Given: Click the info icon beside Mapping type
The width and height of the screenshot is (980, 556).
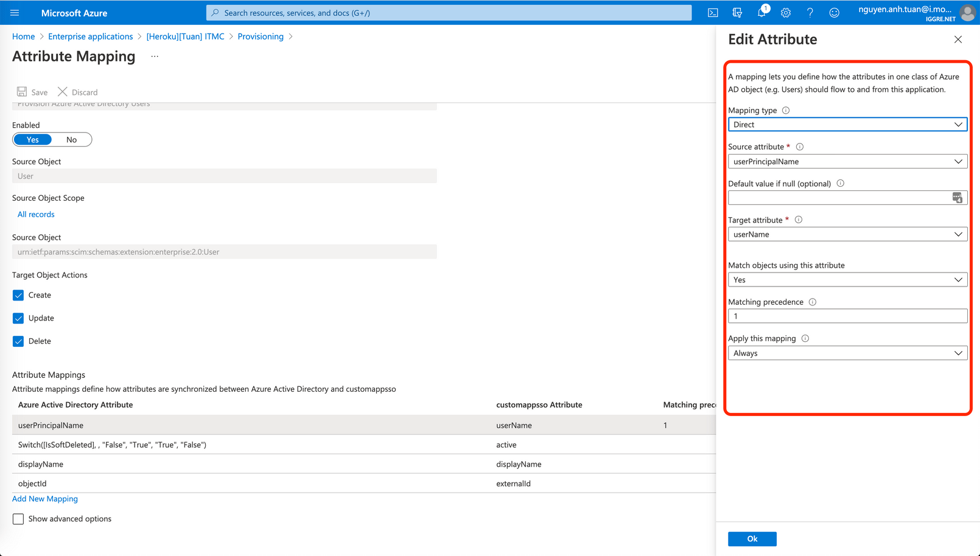Looking at the screenshot, I should (786, 110).
